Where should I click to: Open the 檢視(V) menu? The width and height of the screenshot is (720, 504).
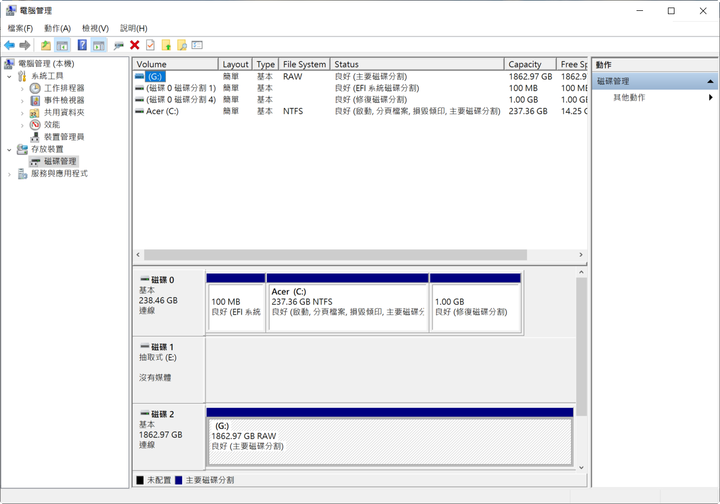pos(96,28)
